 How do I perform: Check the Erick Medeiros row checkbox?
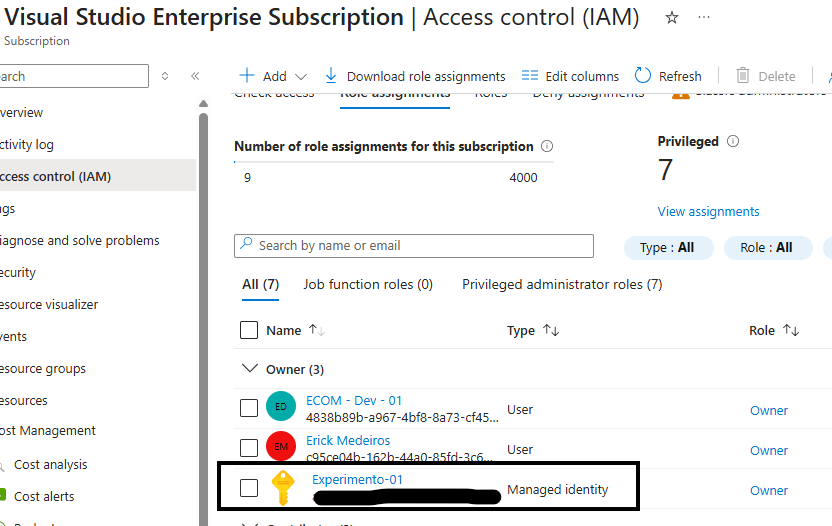click(x=250, y=448)
